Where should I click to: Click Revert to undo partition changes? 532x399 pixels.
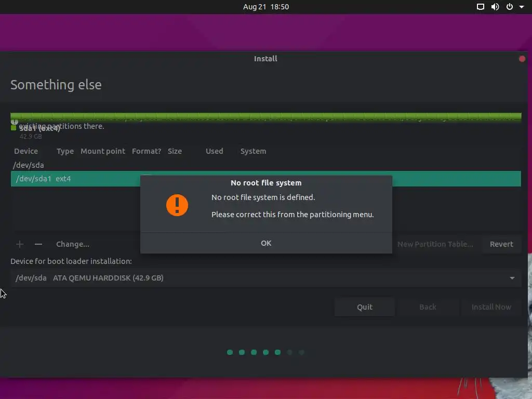501,244
